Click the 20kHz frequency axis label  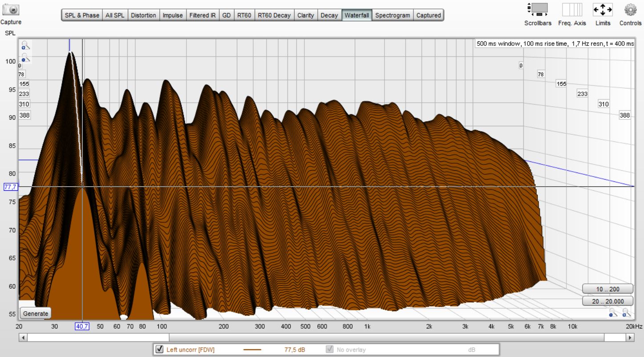pos(634,326)
